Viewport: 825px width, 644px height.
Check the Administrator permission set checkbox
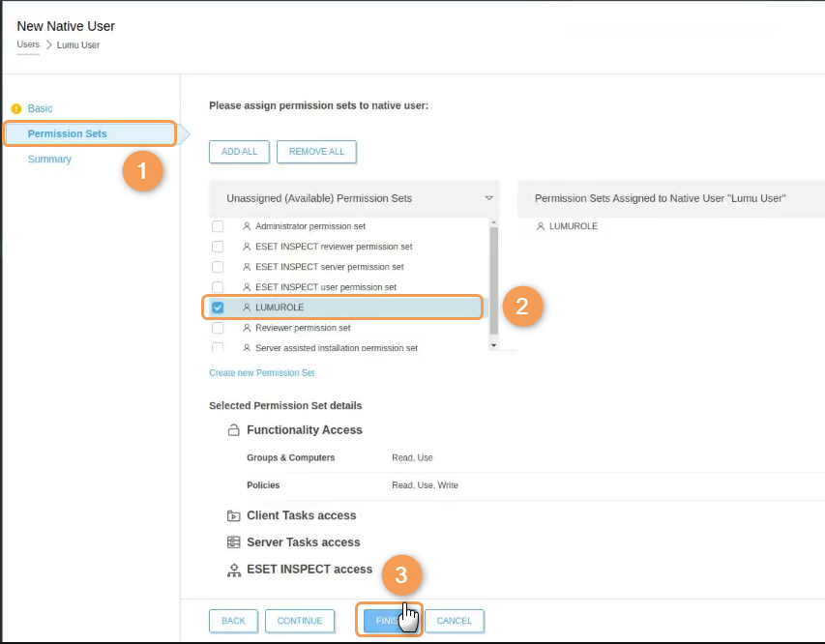pos(218,226)
